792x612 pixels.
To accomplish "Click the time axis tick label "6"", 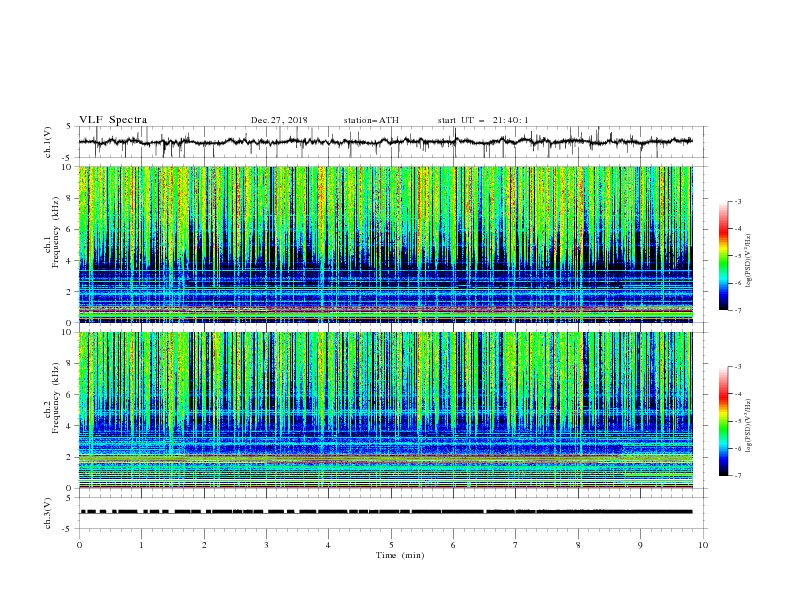I will pyautogui.click(x=453, y=545).
